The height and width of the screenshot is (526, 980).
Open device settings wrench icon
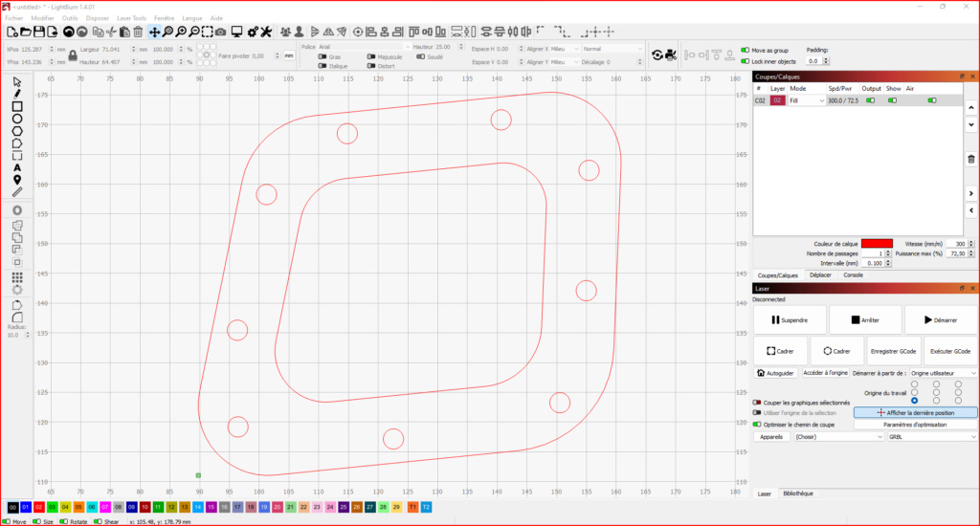coord(266,32)
